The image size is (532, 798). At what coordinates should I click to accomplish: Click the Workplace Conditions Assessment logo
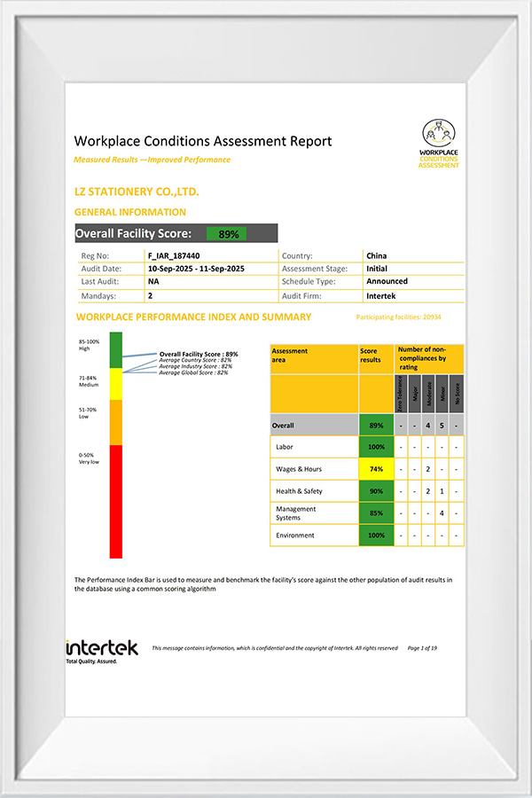pyautogui.click(x=439, y=144)
